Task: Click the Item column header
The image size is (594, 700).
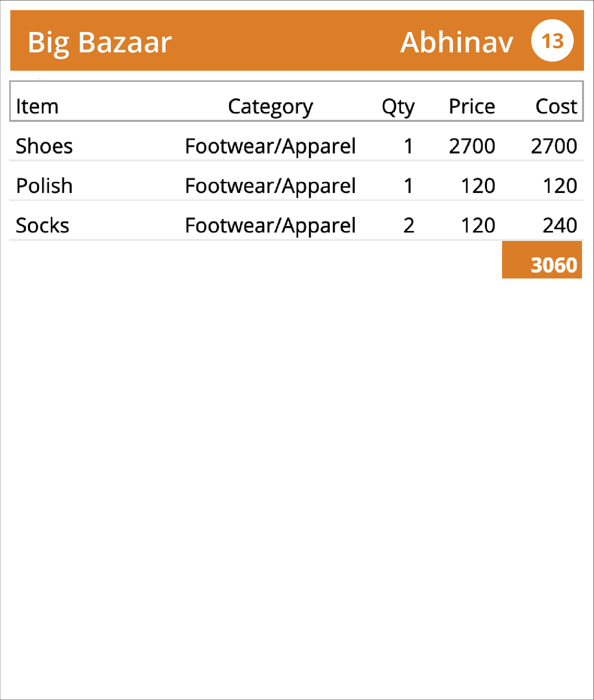Action: point(37,106)
